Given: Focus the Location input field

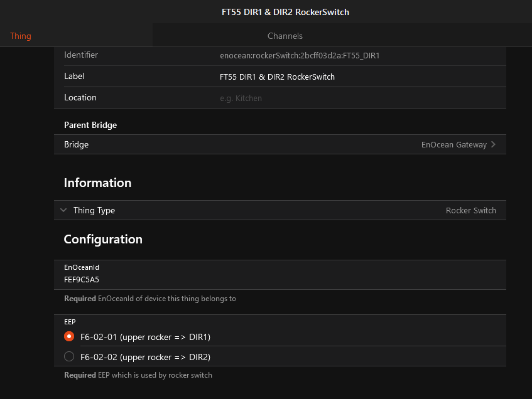Looking at the screenshot, I should tap(358, 98).
